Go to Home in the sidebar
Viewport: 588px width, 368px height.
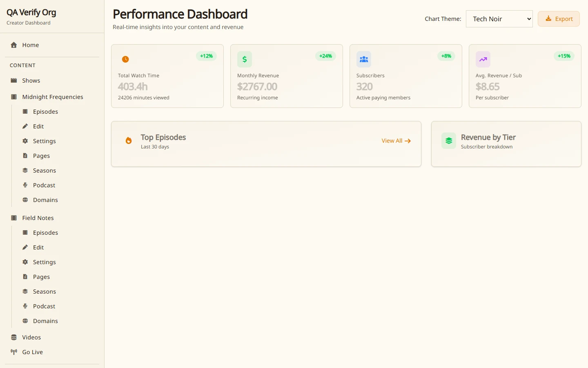tap(52, 45)
